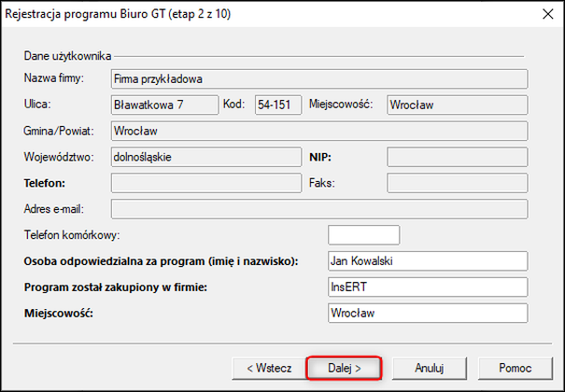Click the Faks: label
Viewport: 565px width, 392px height.
(322, 183)
